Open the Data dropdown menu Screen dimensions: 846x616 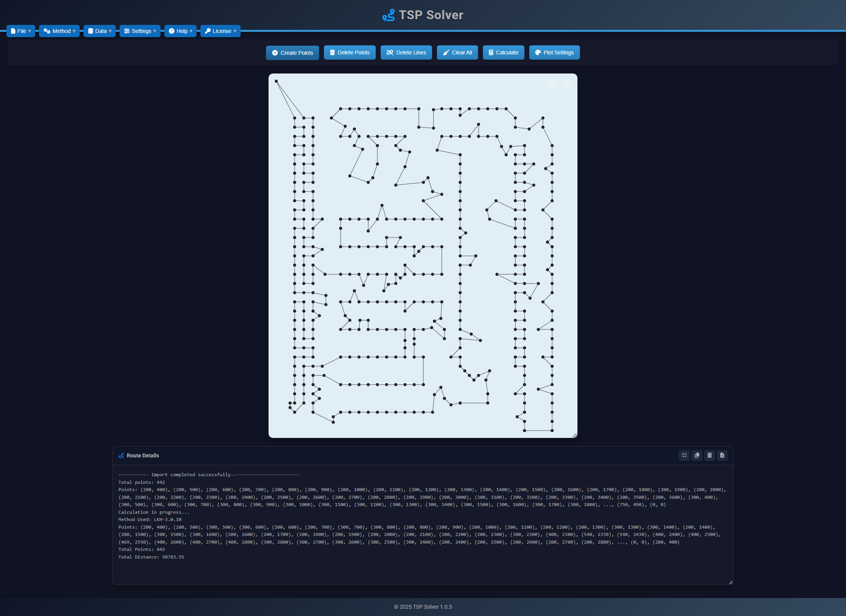pyautogui.click(x=100, y=31)
